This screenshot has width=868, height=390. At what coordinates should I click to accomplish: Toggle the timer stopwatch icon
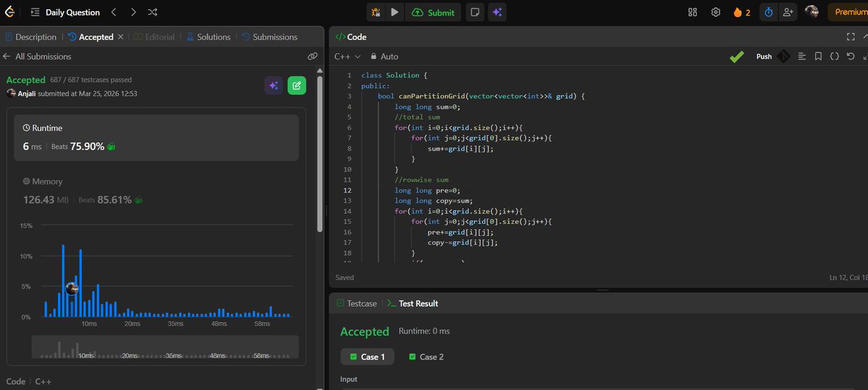tap(768, 12)
